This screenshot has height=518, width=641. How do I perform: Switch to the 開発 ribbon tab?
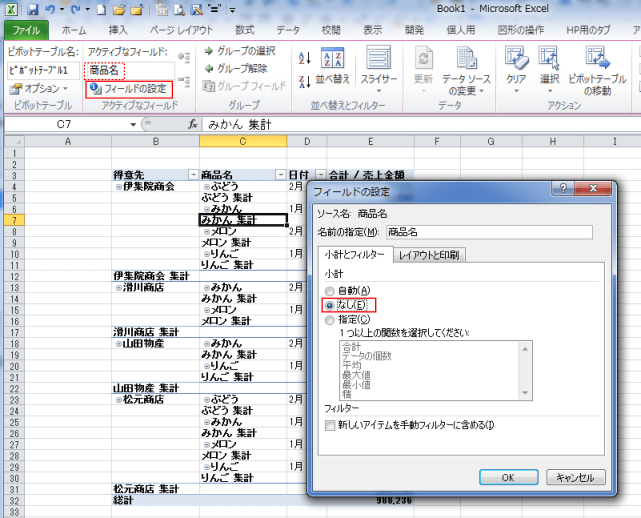(x=414, y=30)
